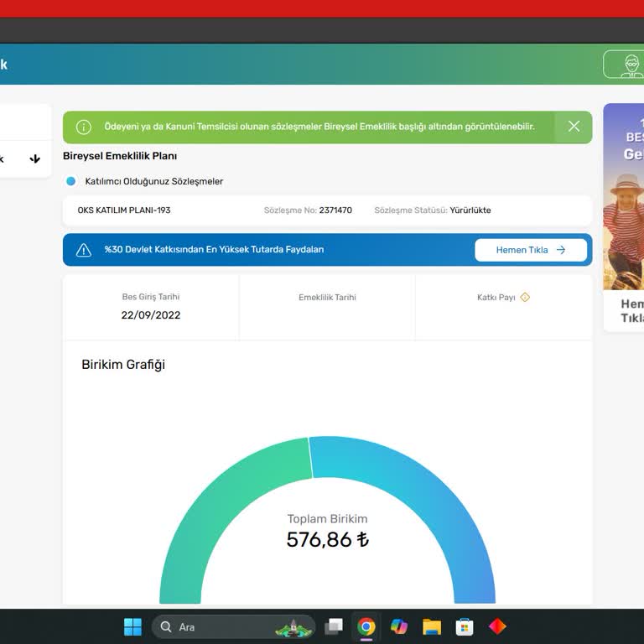This screenshot has width=644, height=644.
Task: Switch to Google Chrome in taskbar
Action: [x=366, y=626]
